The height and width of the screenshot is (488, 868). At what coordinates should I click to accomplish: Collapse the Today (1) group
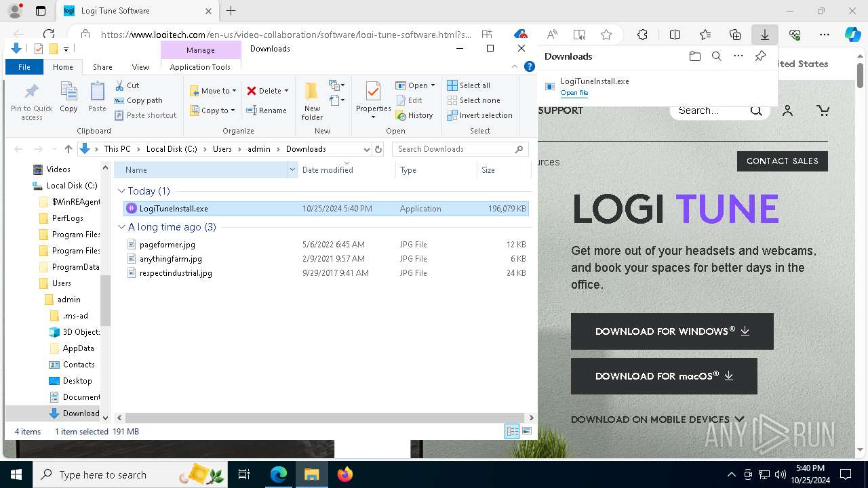tap(121, 191)
